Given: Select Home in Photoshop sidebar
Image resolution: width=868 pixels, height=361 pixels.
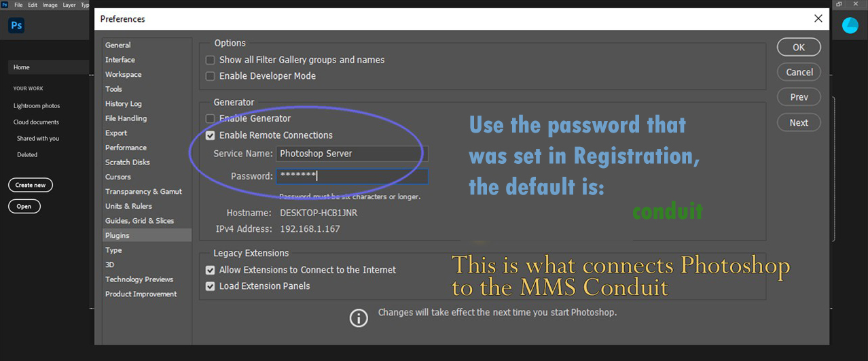Looking at the screenshot, I should [x=48, y=67].
